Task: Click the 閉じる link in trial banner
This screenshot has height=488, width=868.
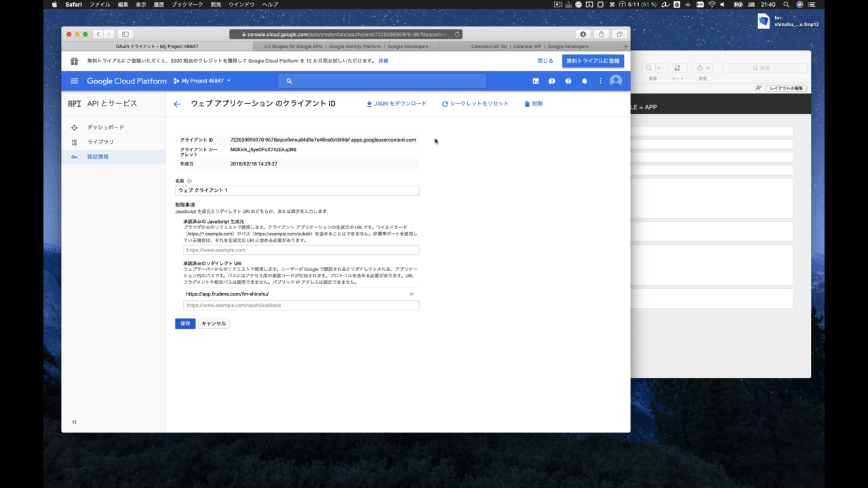Action: [545, 61]
